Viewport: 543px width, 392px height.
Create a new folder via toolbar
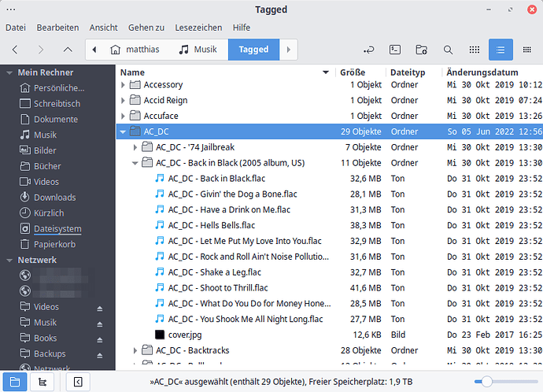point(422,50)
